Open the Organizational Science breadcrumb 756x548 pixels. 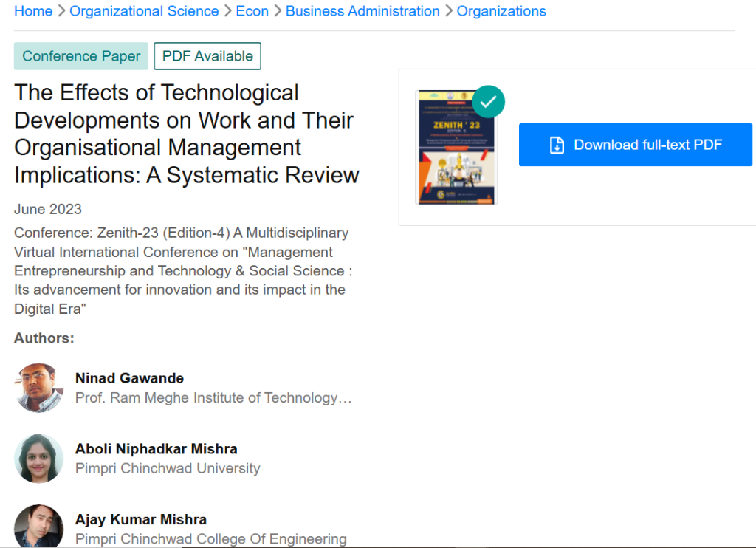click(143, 11)
